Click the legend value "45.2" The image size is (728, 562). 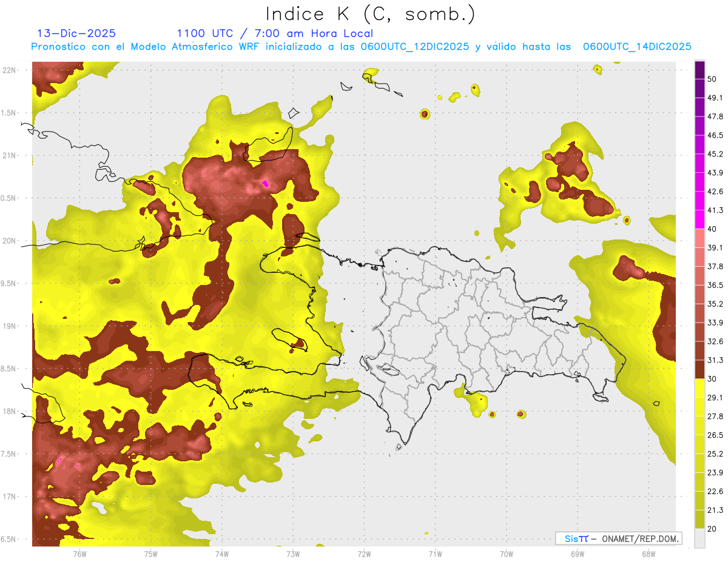coord(716,154)
